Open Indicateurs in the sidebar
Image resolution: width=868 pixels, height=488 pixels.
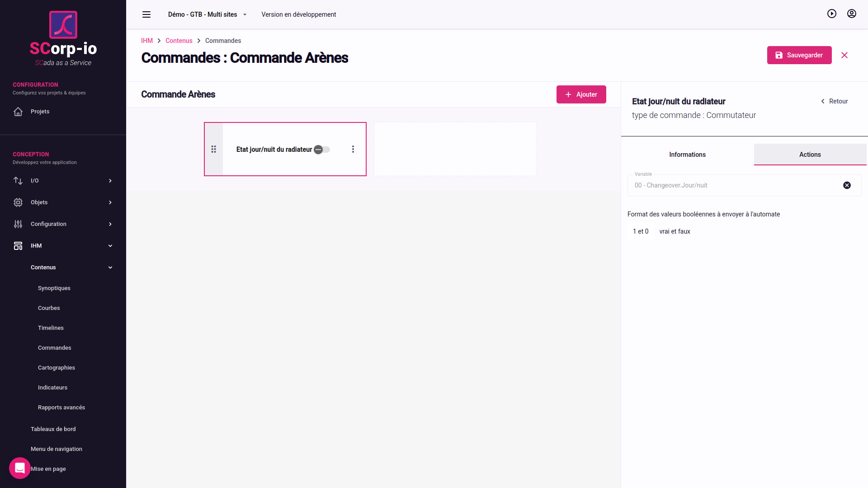52,388
